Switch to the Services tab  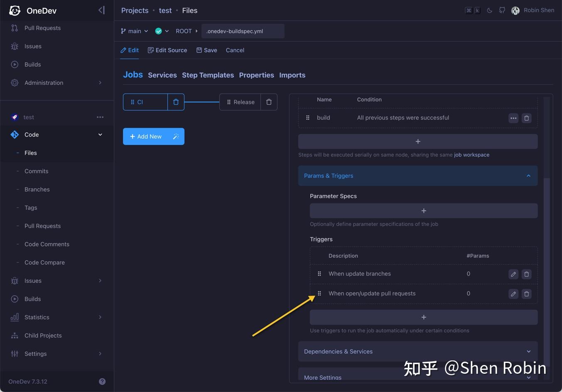point(162,75)
